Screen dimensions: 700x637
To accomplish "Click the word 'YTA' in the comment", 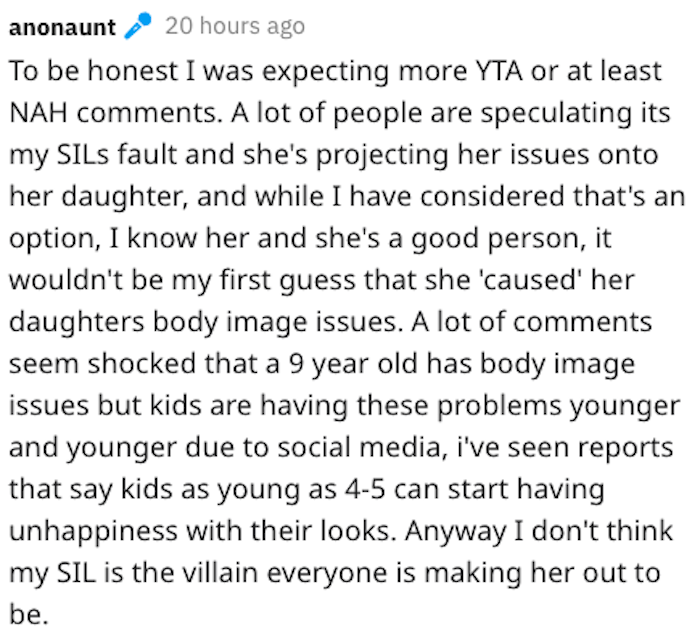I will pos(498,71).
